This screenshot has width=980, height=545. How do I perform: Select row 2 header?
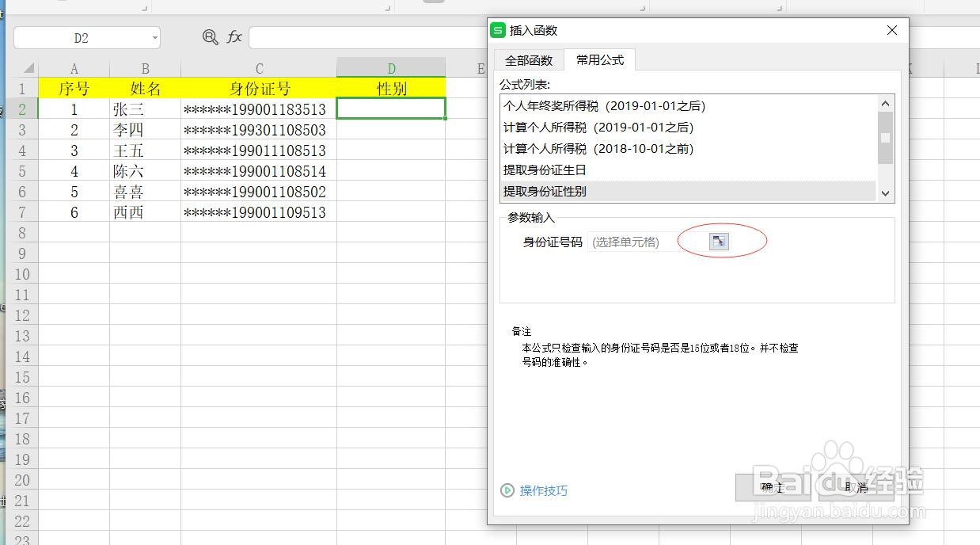pos(22,109)
